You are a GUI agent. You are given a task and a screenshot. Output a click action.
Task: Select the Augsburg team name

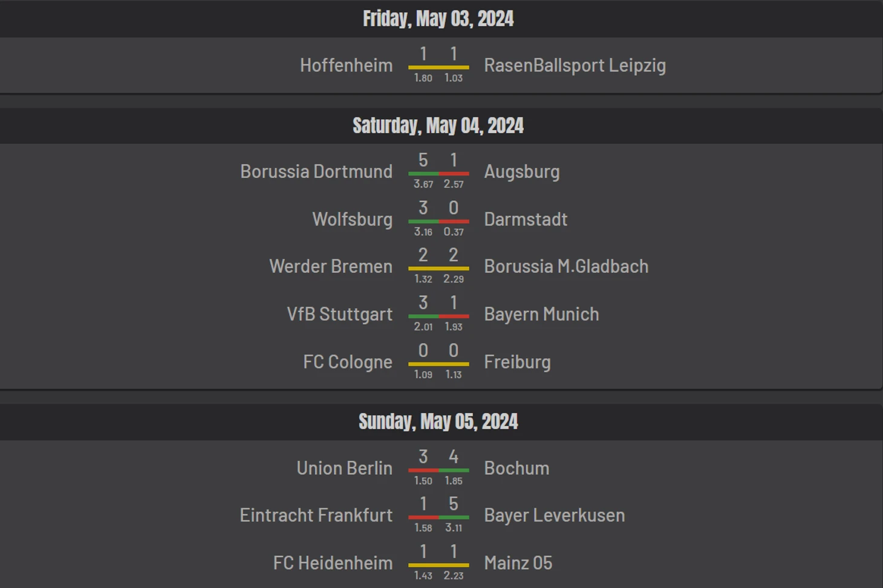[521, 172]
